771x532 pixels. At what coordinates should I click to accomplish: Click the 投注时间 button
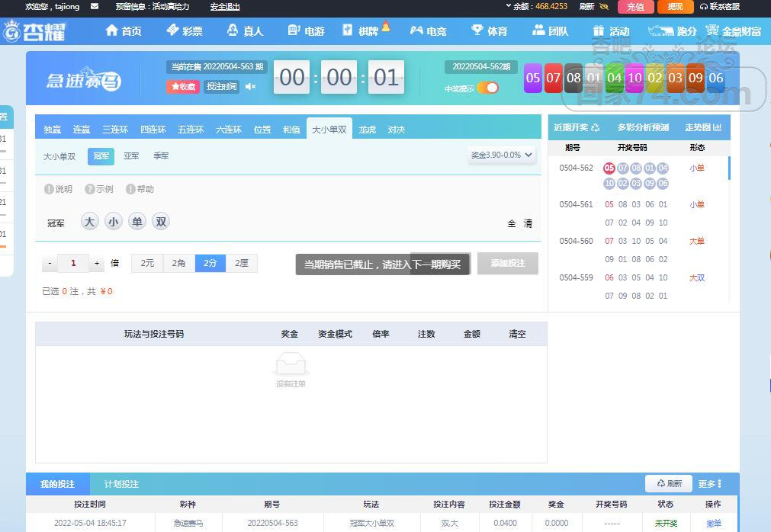(x=221, y=86)
